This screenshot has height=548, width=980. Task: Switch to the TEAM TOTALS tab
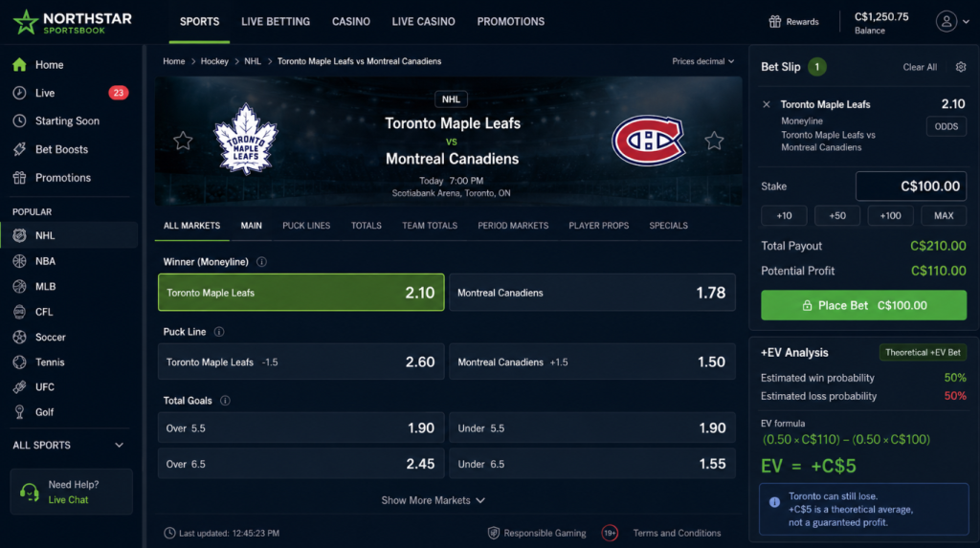click(x=430, y=226)
